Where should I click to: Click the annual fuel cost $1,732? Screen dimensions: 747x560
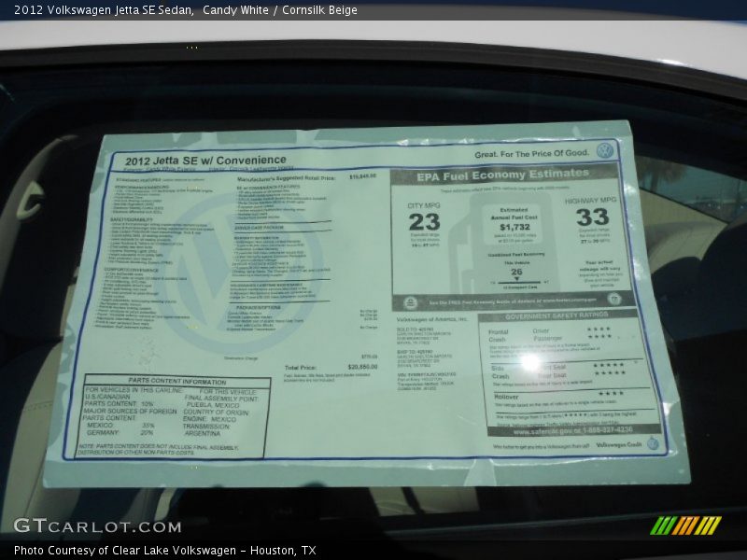pyautogui.click(x=514, y=227)
